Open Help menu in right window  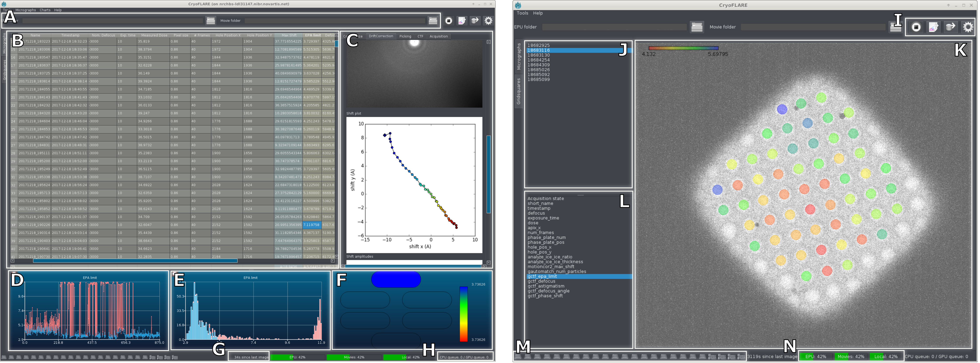538,13
